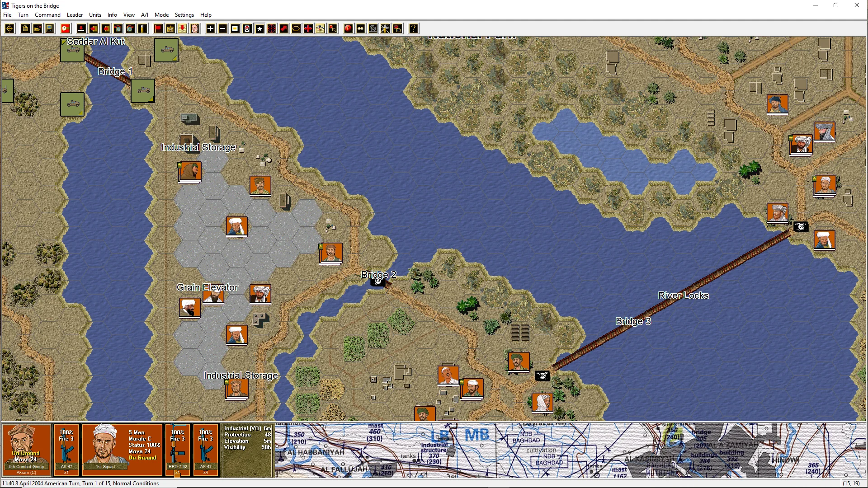Expand the Settings menu
This screenshot has width=868, height=488.
[x=184, y=15]
